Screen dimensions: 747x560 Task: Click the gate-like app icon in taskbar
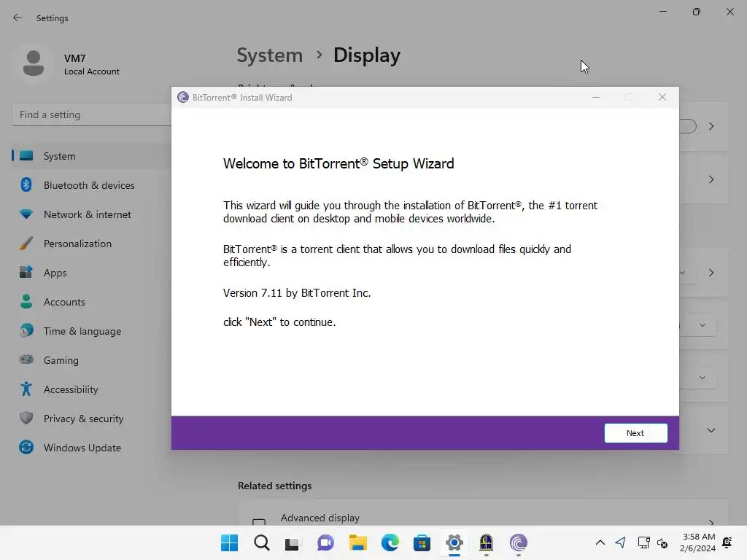click(486, 542)
